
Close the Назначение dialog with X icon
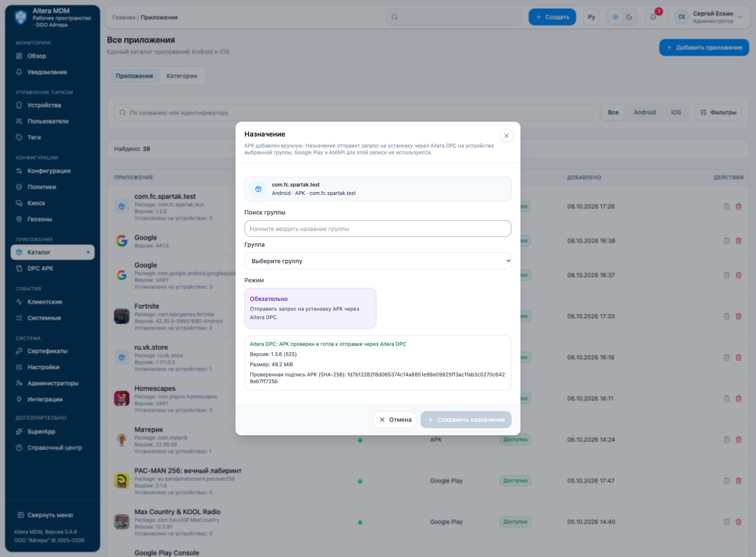pos(506,136)
